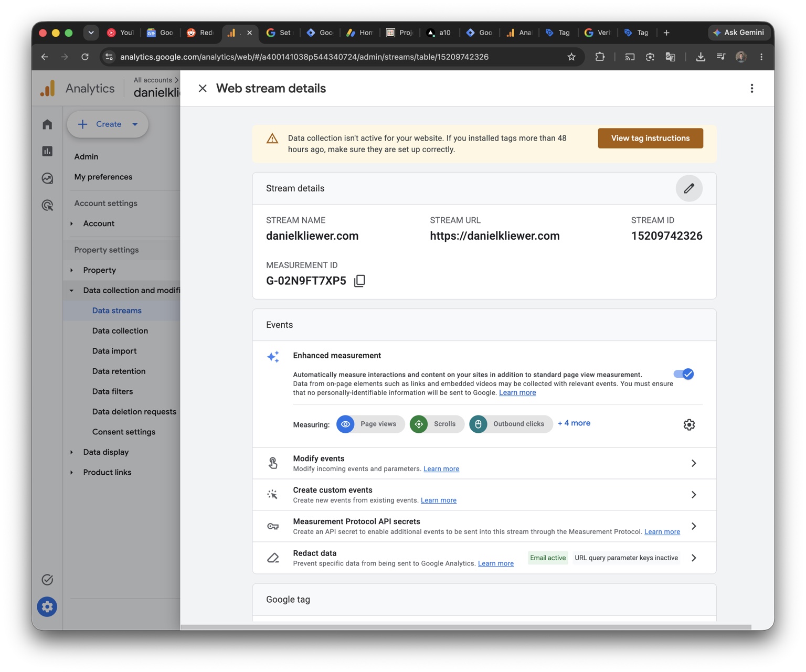The width and height of the screenshot is (806, 672).
Task: Switch to the Proj browser tab
Action: (x=399, y=33)
